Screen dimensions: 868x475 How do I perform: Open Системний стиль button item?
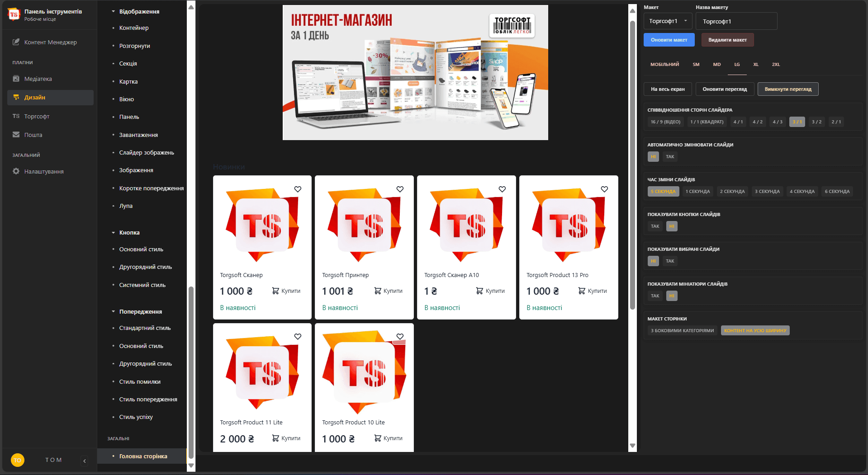pyautogui.click(x=142, y=285)
